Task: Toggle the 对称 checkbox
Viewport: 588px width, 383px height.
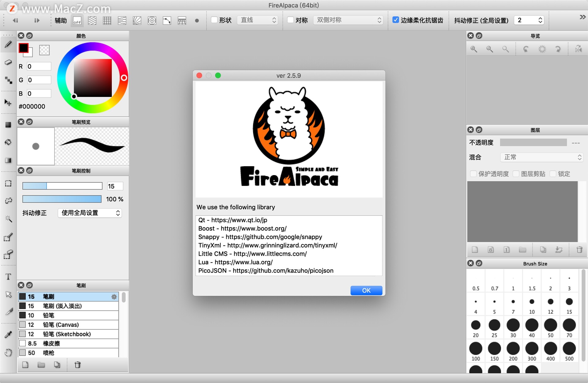Action: pyautogui.click(x=291, y=20)
